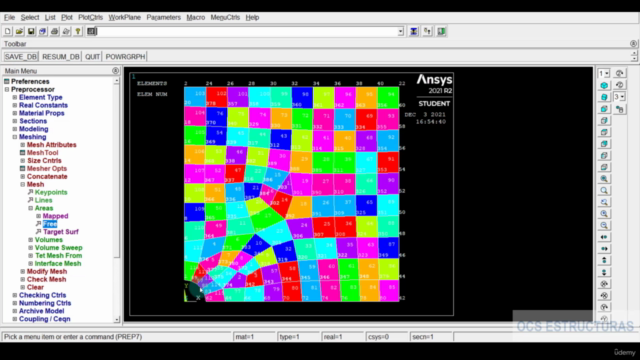Image resolution: width=640 pixels, height=360 pixels.
Task: Open the MenuCtrls menu
Action: 225,18
